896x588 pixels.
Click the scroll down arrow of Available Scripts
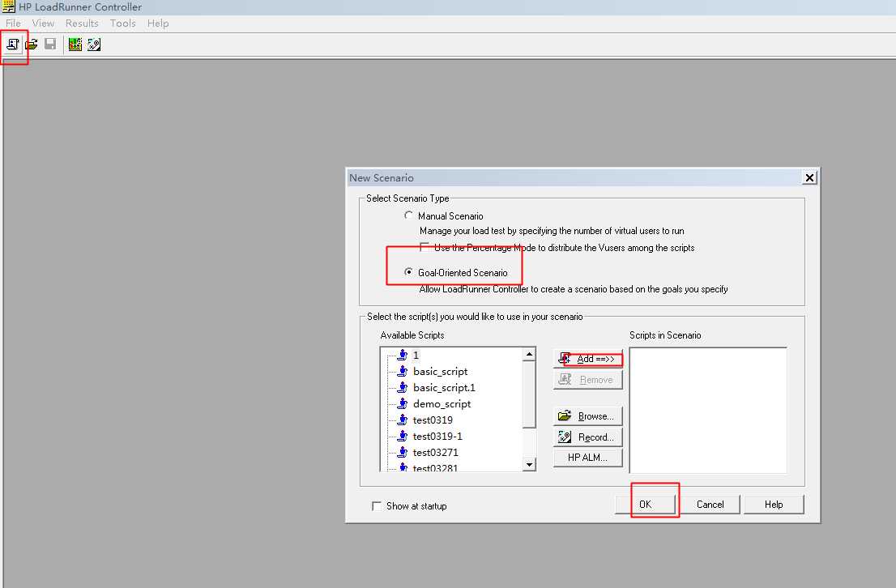[x=529, y=464]
